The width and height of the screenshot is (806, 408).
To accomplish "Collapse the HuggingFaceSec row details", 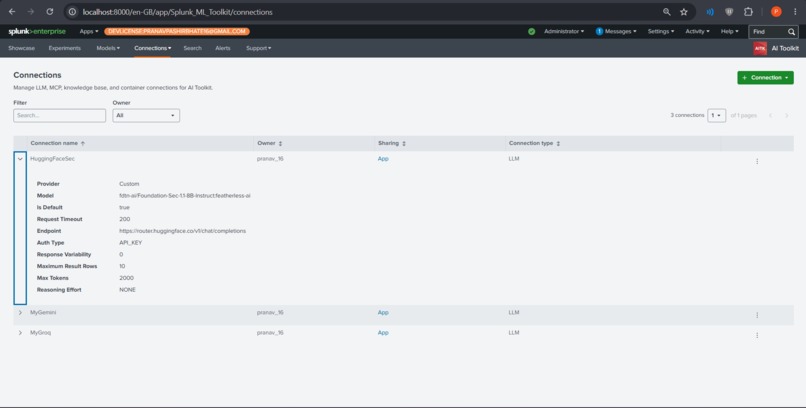I will point(20,159).
